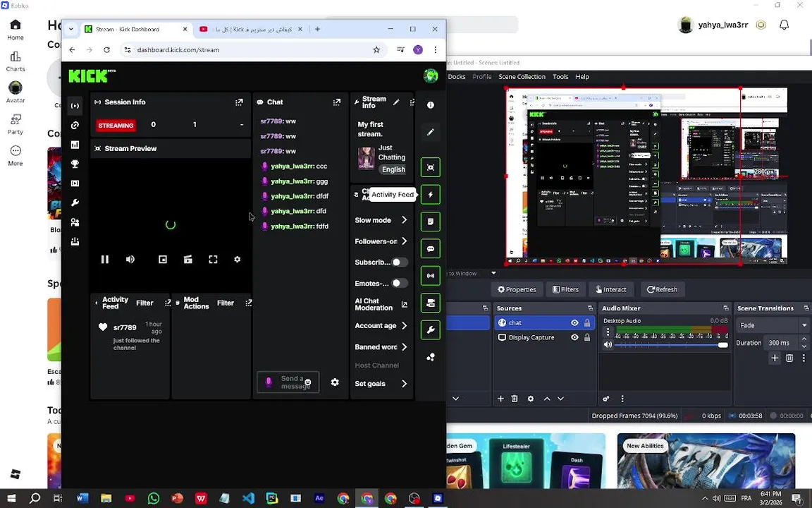Viewport: 812px width, 508px height.
Task: Hide the Display Capture source in OBS
Action: click(574, 337)
